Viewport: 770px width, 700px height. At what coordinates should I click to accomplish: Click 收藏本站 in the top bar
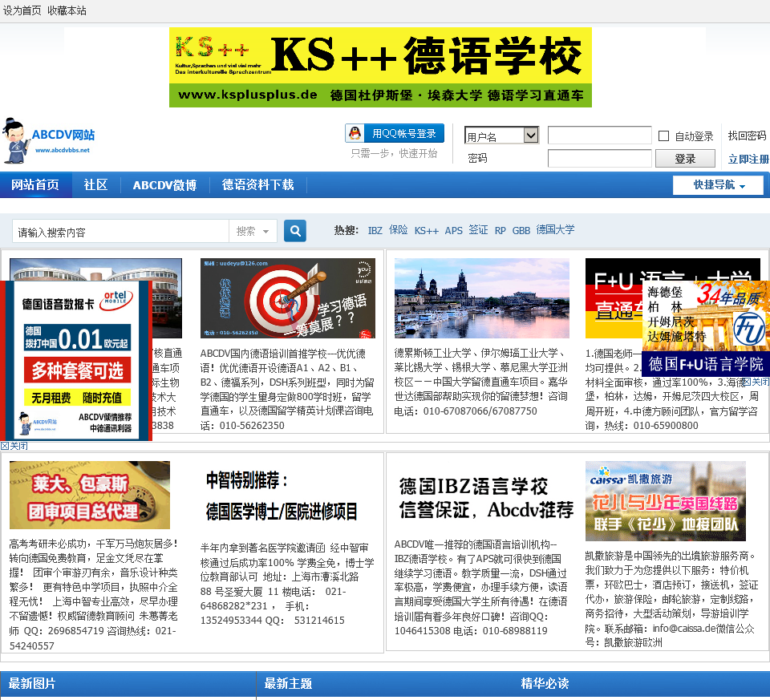pos(67,10)
